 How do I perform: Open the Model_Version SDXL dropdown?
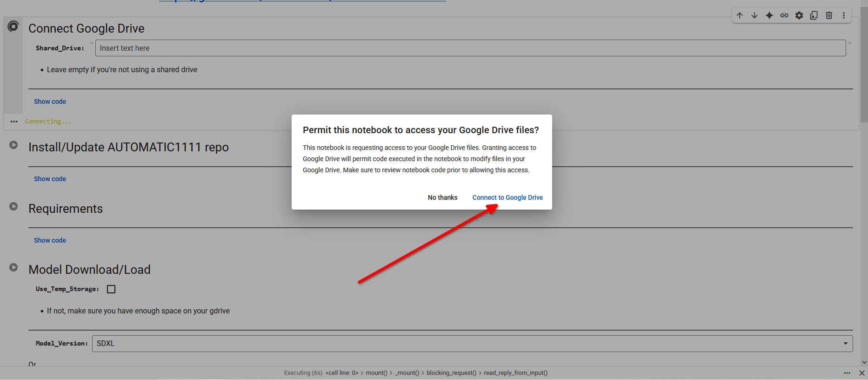(472, 344)
